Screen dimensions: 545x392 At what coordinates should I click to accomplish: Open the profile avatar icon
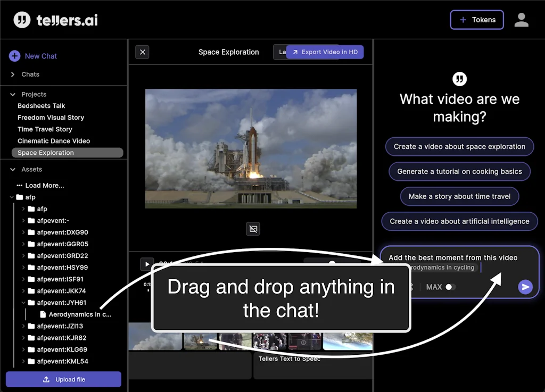pos(522,20)
